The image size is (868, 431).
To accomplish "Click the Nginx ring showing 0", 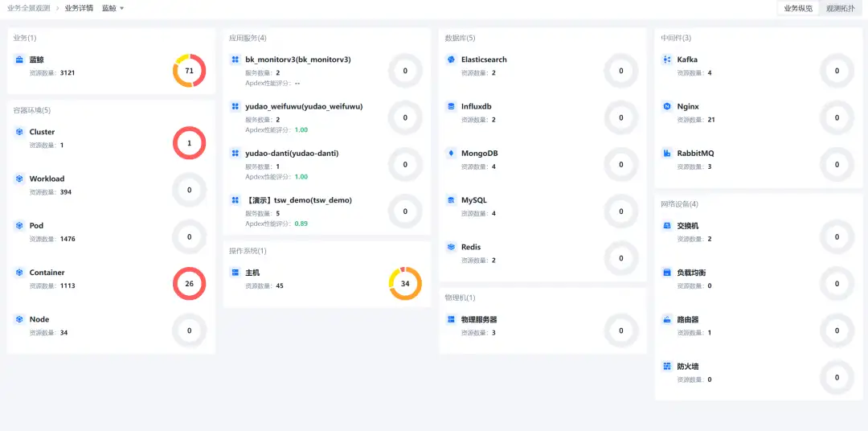I will (x=837, y=117).
